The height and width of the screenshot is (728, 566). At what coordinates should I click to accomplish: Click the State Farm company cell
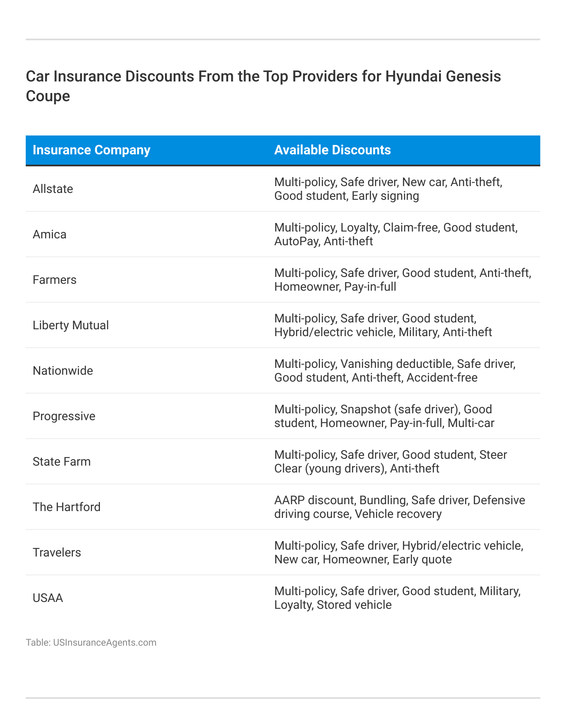(62, 462)
